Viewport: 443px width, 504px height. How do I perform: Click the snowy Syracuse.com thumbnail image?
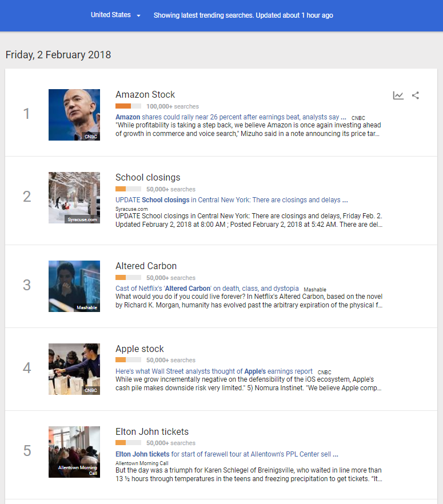pyautogui.click(x=74, y=198)
